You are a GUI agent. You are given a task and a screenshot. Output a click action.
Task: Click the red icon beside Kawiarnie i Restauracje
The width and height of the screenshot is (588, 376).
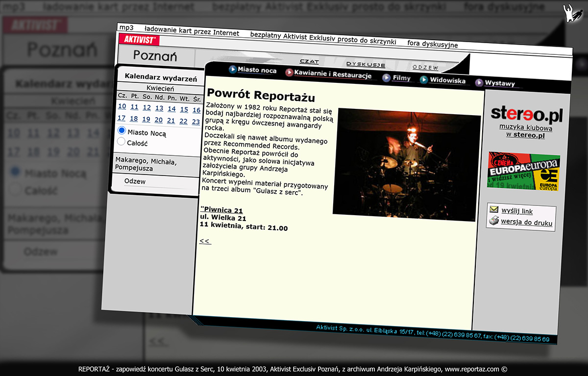(289, 73)
